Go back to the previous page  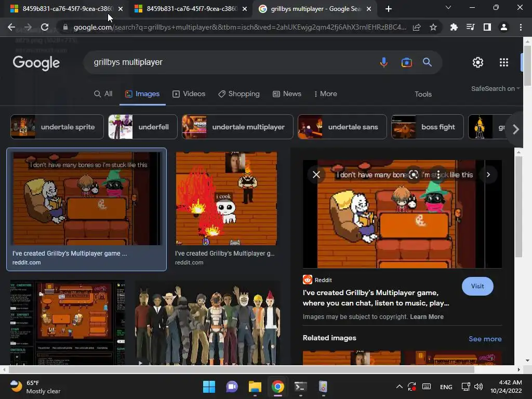[x=11, y=27]
